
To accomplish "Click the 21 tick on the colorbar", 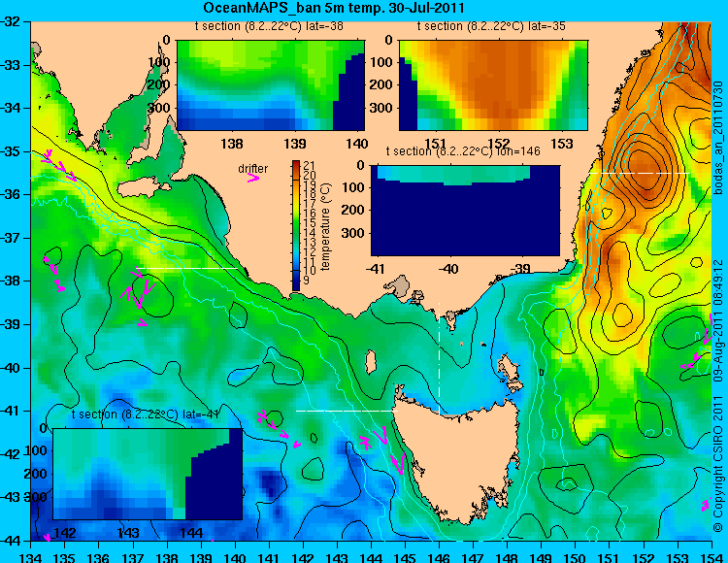I will [310, 165].
